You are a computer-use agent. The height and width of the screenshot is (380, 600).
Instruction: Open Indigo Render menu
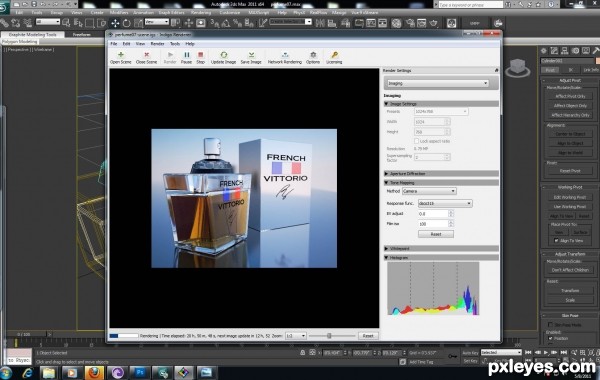(157, 44)
